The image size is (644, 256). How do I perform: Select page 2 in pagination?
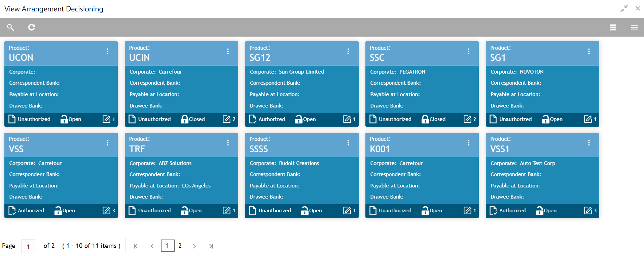180,246
